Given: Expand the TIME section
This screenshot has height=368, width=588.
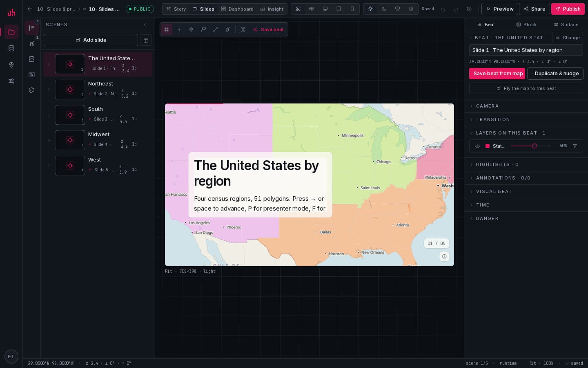Looking at the screenshot, I should (x=526, y=205).
